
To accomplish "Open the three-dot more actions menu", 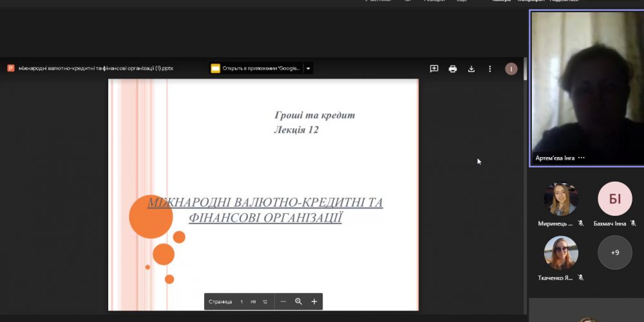I will coord(489,69).
